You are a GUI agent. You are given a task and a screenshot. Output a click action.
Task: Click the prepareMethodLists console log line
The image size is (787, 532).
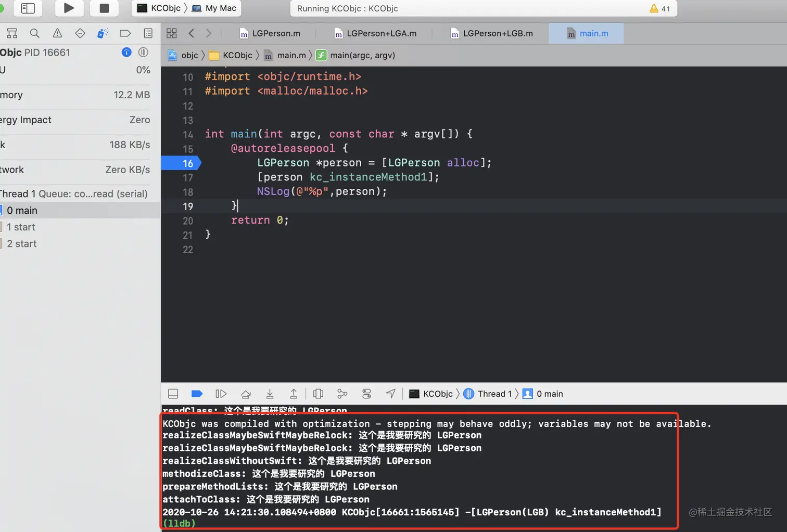point(280,486)
